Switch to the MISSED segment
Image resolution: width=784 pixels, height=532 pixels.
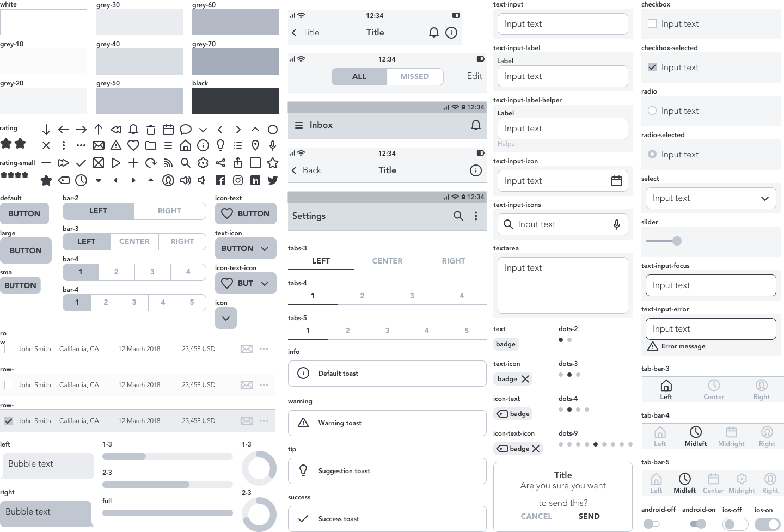point(415,77)
